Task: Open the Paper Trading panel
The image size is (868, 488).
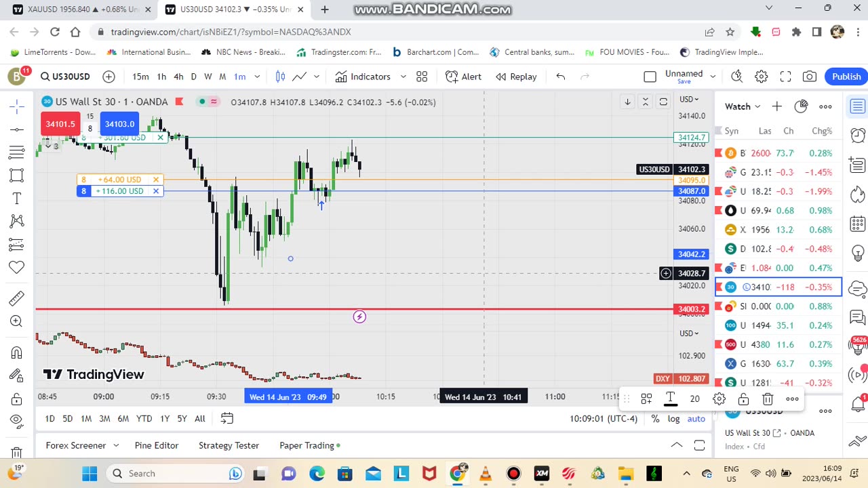Action: tap(309, 445)
